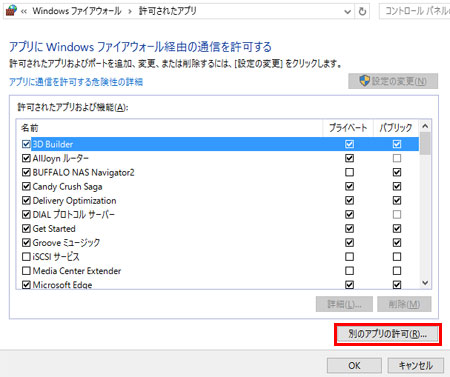Enable Media Center Extender checkbox
This screenshot has height=377, width=450.
(26, 271)
